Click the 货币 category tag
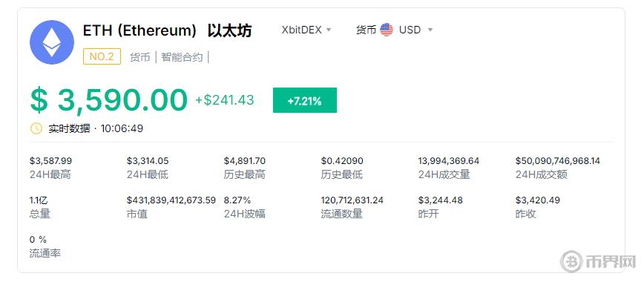This screenshot has width=644, height=282. click(x=139, y=57)
